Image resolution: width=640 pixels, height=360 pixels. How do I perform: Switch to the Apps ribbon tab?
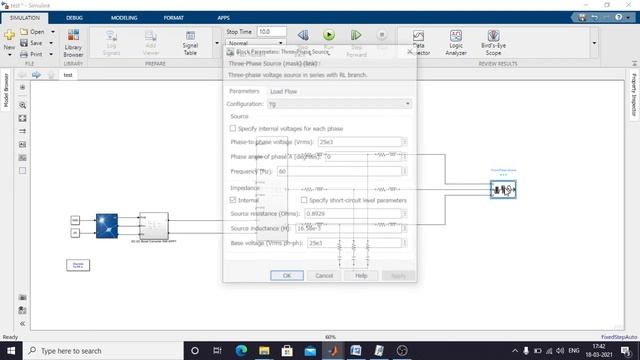tap(223, 18)
